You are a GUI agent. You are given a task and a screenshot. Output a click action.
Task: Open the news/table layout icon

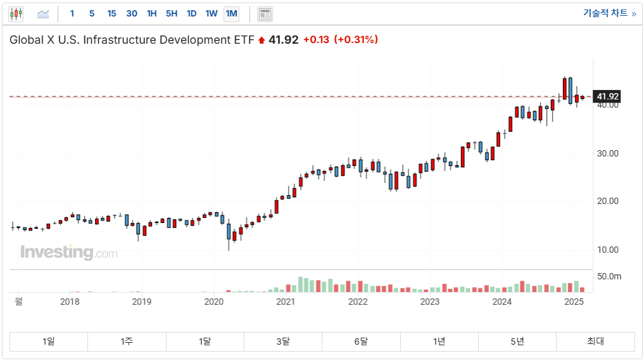click(x=265, y=15)
